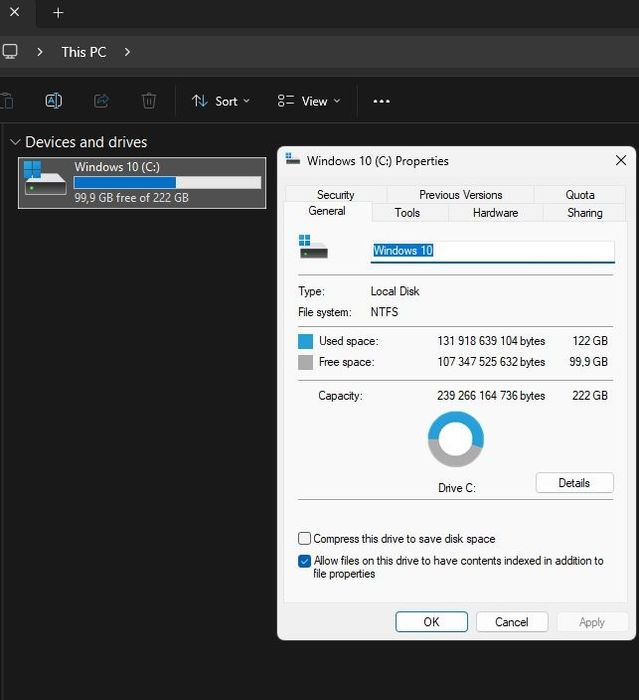
Task: Click the Rename icon in the toolbar
Action: [x=54, y=101]
